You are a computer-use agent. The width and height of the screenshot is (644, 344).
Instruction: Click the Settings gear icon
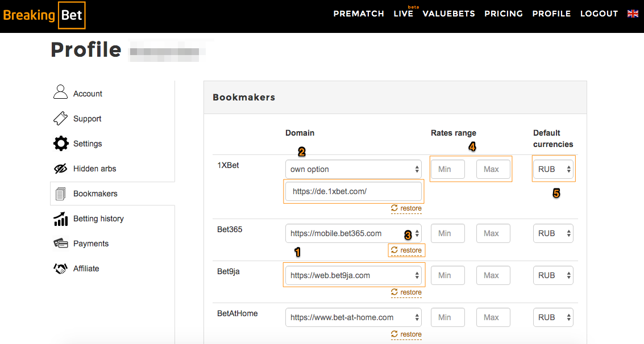coord(61,144)
